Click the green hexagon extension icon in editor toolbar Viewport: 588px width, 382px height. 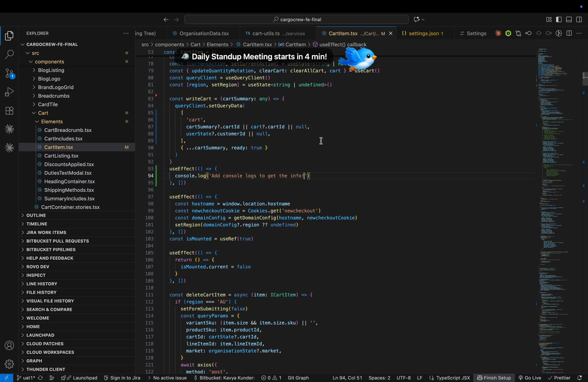pos(508,33)
